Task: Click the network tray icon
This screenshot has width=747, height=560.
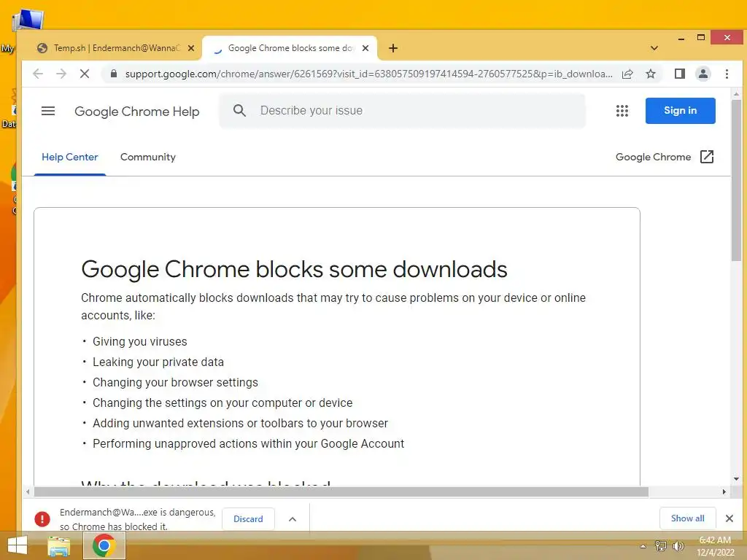Action: pos(660,545)
